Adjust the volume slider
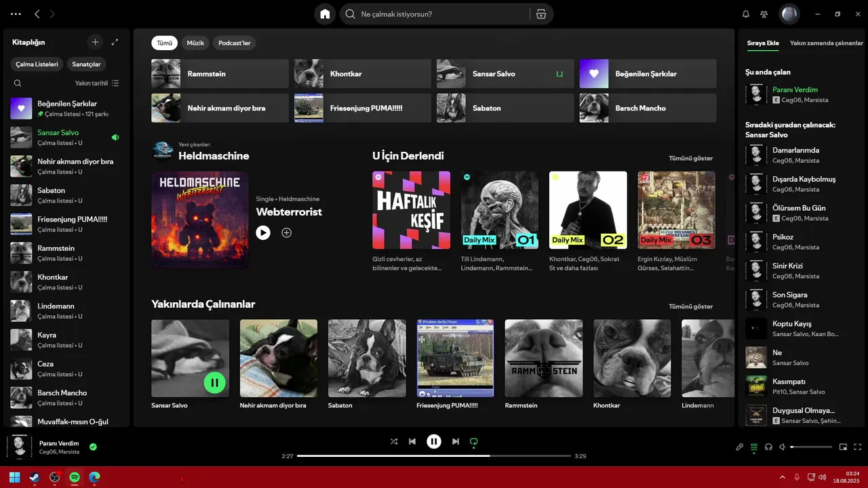Viewport: 868px width, 488px height. 811,447
